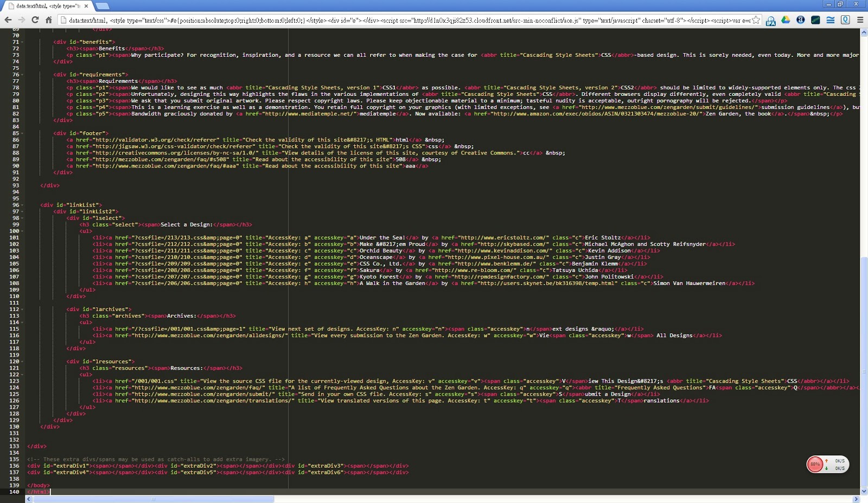This screenshot has width=868, height=503.
Task: Click the 'Requirements' heading text on line 77
Action: (118, 81)
